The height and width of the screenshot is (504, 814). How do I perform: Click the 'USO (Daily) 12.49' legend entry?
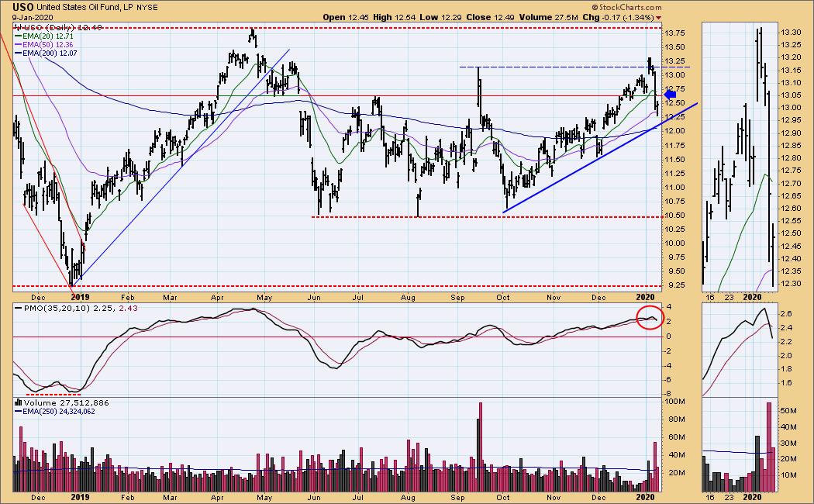click(x=62, y=27)
